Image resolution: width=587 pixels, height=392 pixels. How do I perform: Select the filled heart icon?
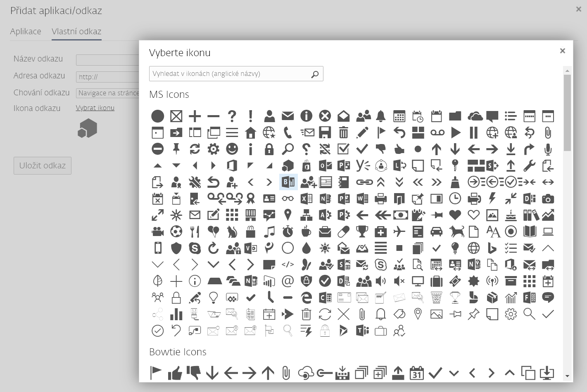point(455,215)
